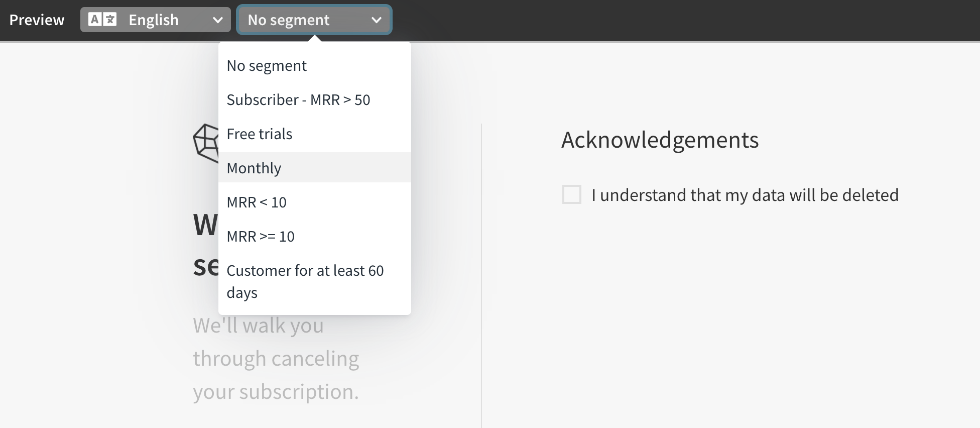Screen dimensions: 980x428
Task: Select No segment option in list
Action: (315, 66)
